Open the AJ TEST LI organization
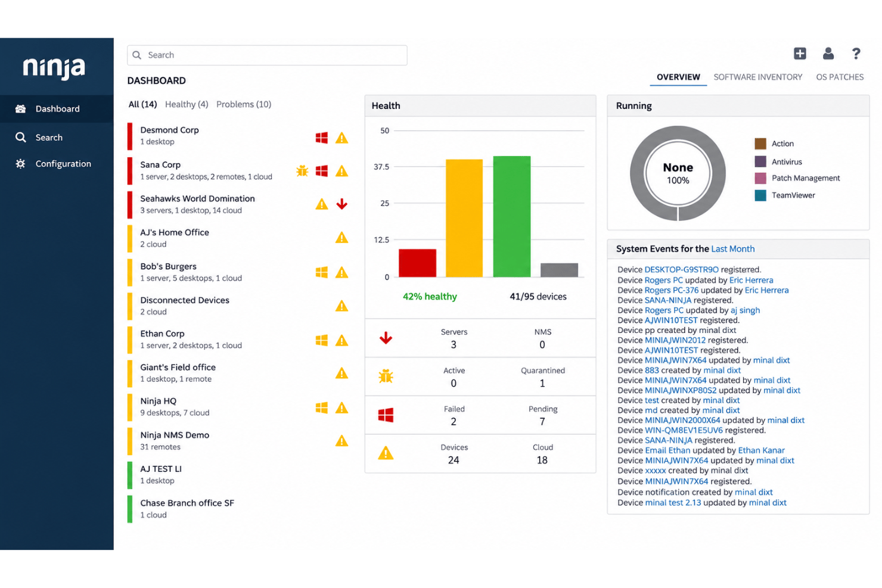 pyautogui.click(x=240, y=475)
